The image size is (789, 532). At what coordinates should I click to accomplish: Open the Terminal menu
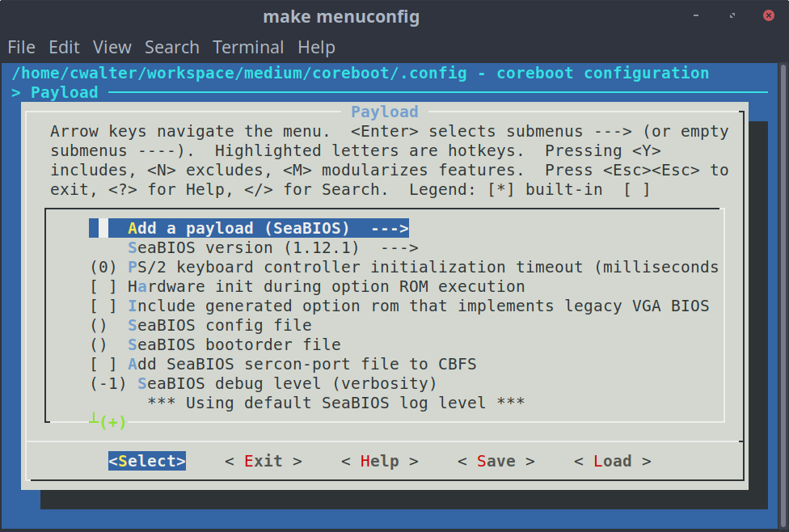click(248, 47)
